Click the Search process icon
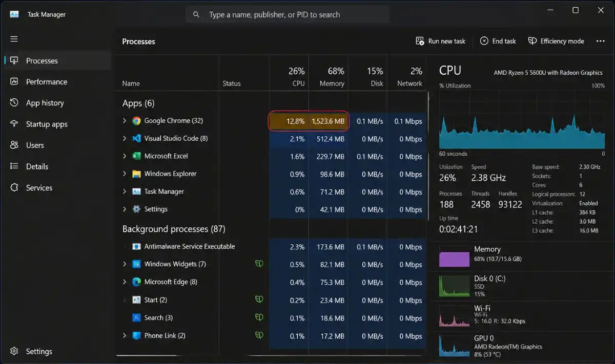 pyautogui.click(x=136, y=318)
